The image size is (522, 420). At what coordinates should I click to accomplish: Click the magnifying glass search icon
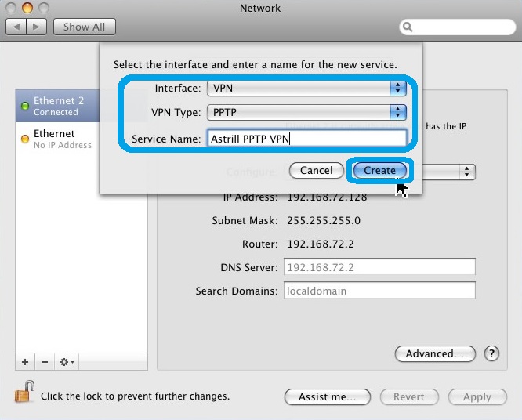tap(408, 27)
